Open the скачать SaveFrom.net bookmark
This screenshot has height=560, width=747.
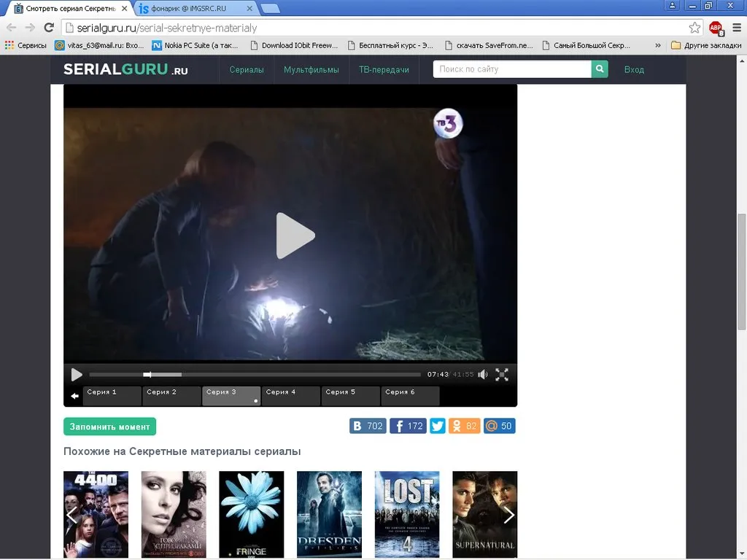pyautogui.click(x=489, y=45)
